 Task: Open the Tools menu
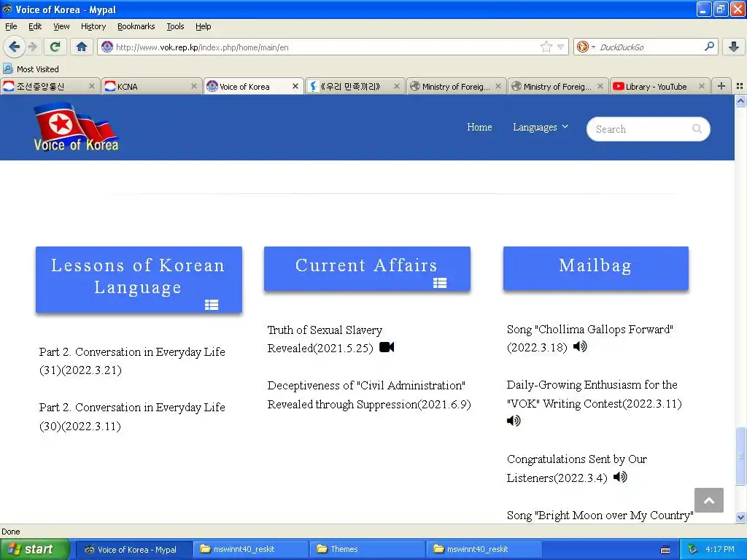point(175,26)
